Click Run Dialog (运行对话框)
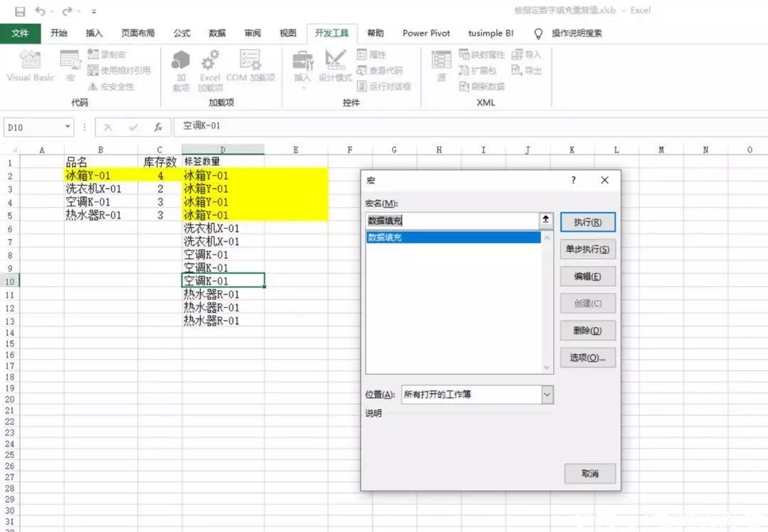The height and width of the screenshot is (532, 768). [384, 87]
